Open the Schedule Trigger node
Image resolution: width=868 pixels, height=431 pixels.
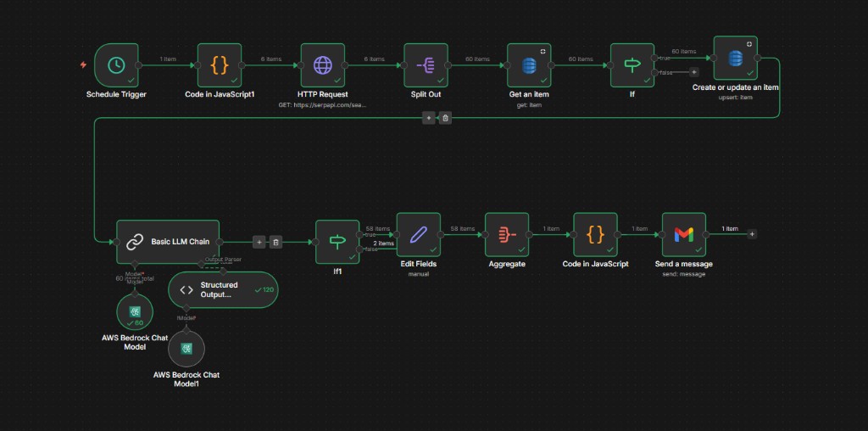coord(116,65)
